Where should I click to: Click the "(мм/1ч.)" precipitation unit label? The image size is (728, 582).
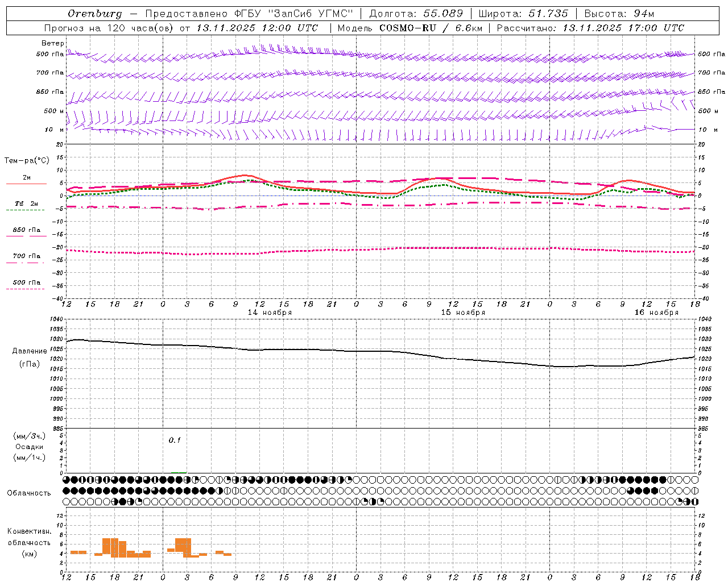pyautogui.click(x=29, y=457)
